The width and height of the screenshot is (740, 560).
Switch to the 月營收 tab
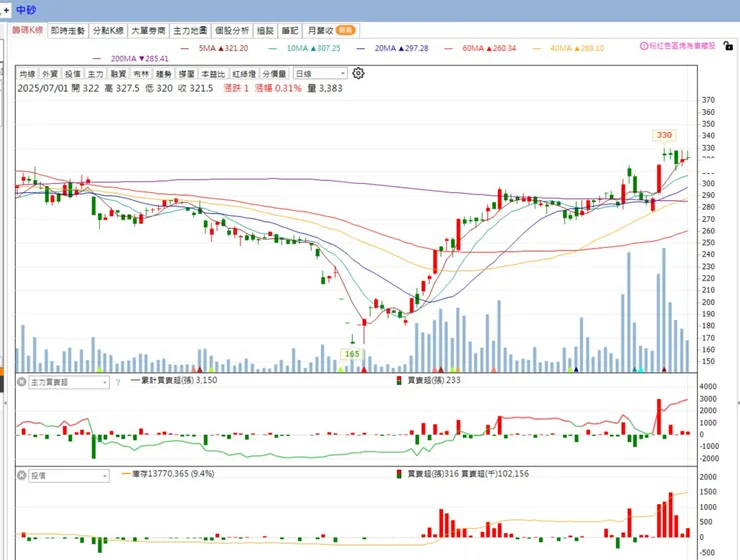pos(331,31)
